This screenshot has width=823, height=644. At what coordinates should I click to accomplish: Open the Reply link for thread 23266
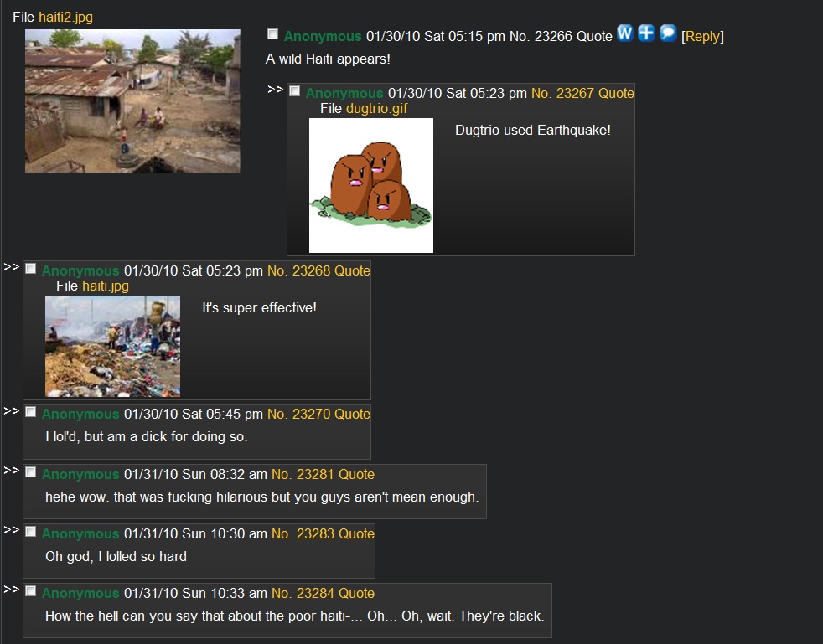click(x=702, y=36)
